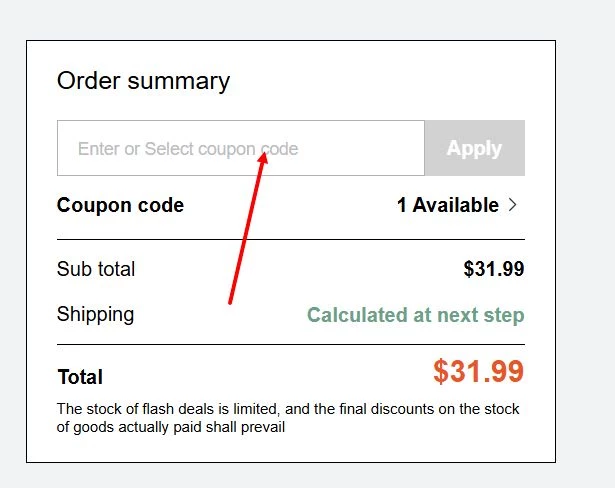This screenshot has width=615, height=488.
Task: Click the orange total price $31.99
Action: (x=478, y=372)
